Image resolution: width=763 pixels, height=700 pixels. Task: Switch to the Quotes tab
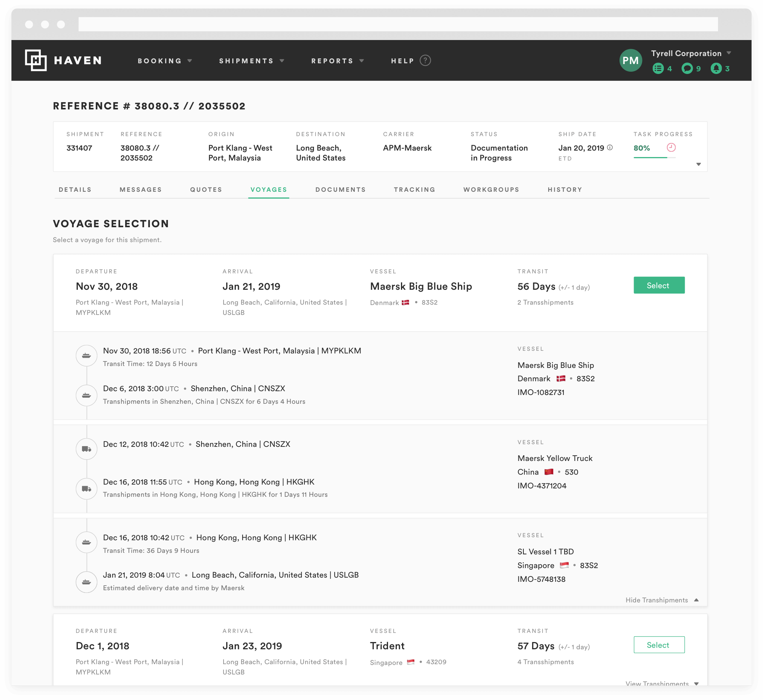[206, 189]
